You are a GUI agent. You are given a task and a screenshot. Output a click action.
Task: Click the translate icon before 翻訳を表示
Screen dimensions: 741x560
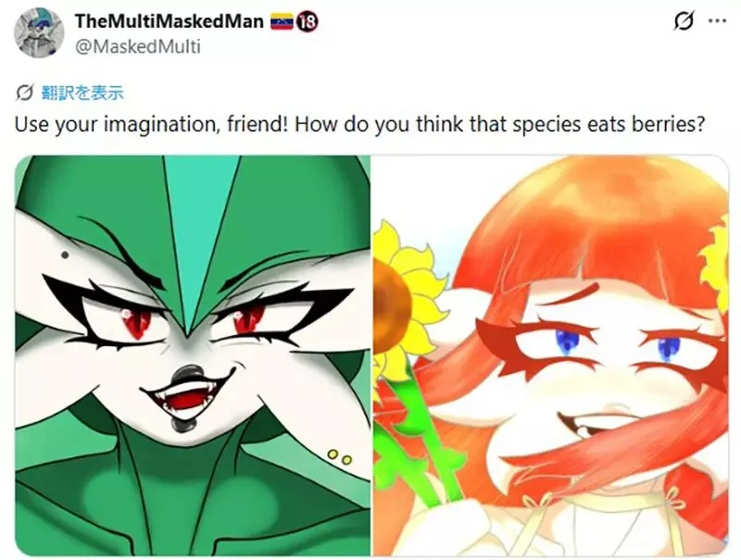[24, 93]
